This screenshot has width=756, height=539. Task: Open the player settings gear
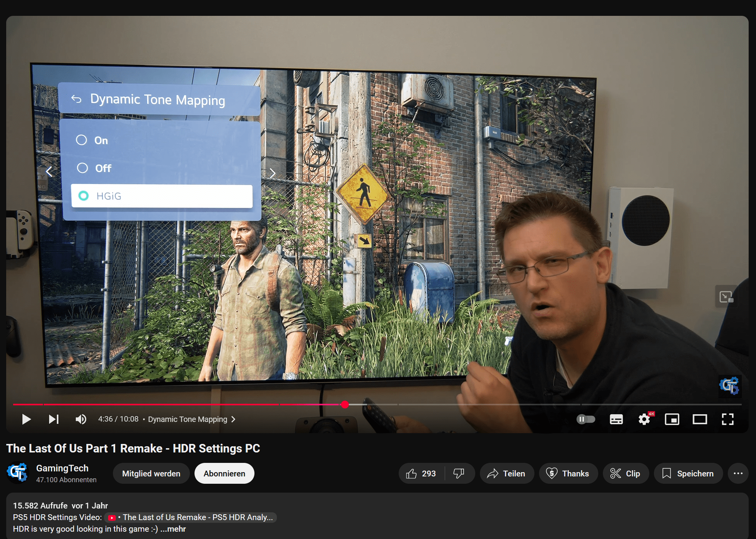(644, 419)
